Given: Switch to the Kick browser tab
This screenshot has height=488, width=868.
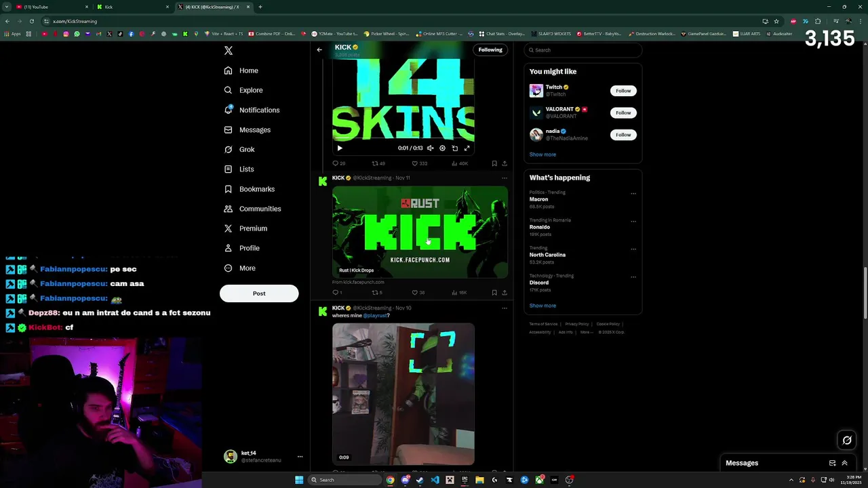Looking at the screenshot, I should (132, 7).
